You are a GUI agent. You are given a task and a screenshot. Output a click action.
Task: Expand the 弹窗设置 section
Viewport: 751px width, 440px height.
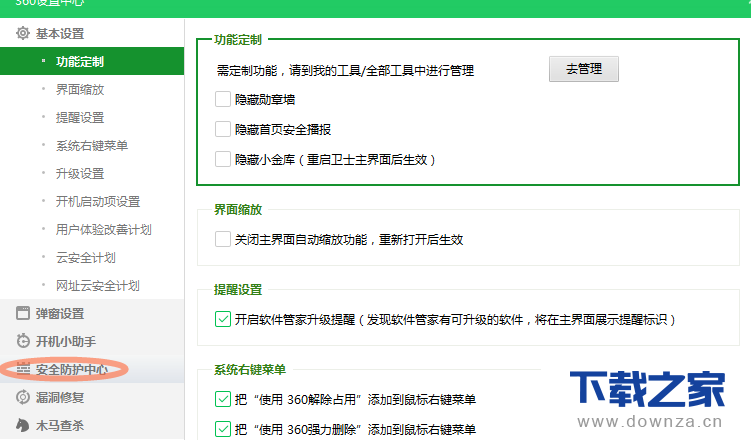click(92, 314)
